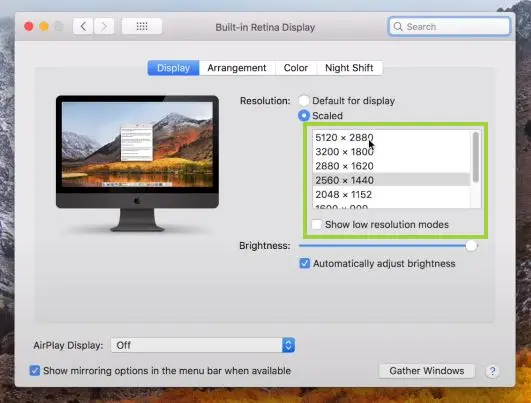Choose 2560 × 1440 resolution

pyautogui.click(x=391, y=180)
